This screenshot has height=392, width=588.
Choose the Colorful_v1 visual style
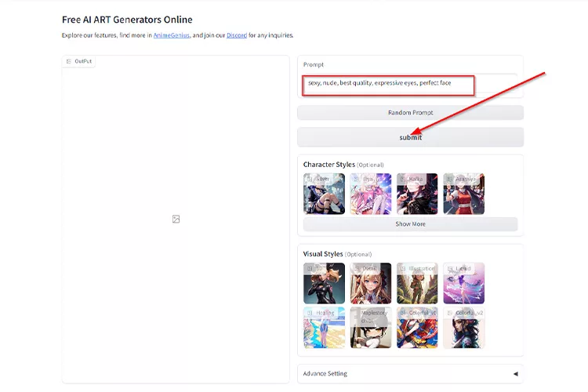pyautogui.click(x=417, y=328)
